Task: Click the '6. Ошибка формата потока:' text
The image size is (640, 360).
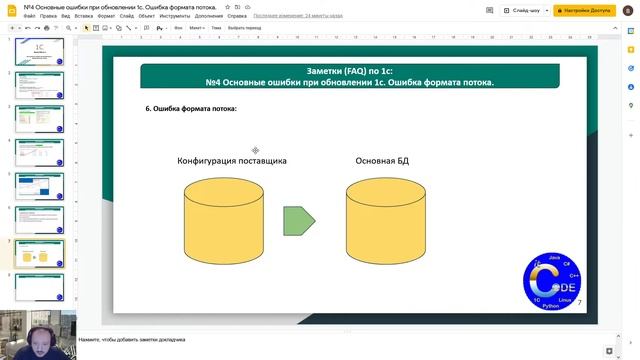Action: 191,109
